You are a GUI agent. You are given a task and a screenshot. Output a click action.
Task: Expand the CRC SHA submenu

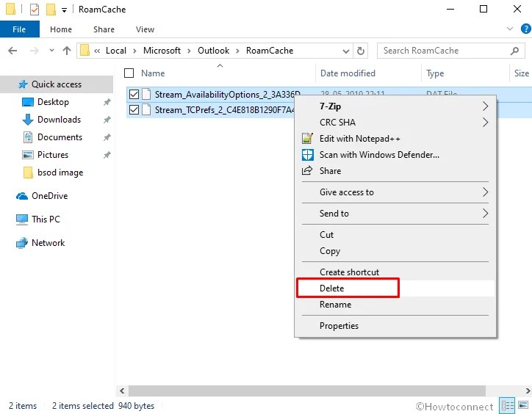tap(395, 122)
